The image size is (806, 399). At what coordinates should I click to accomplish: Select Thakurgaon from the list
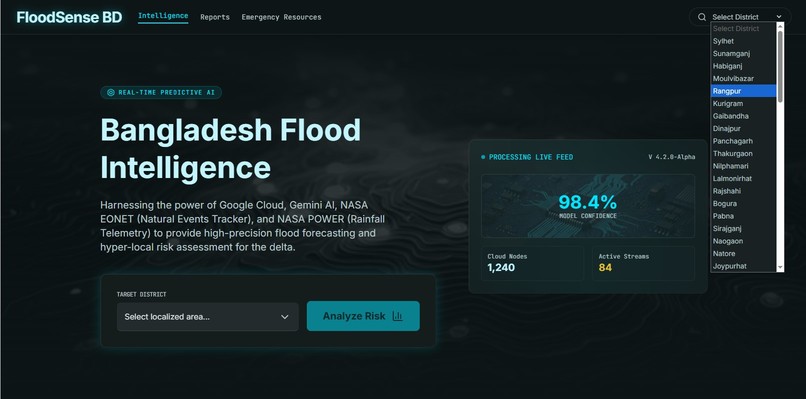tap(743, 154)
